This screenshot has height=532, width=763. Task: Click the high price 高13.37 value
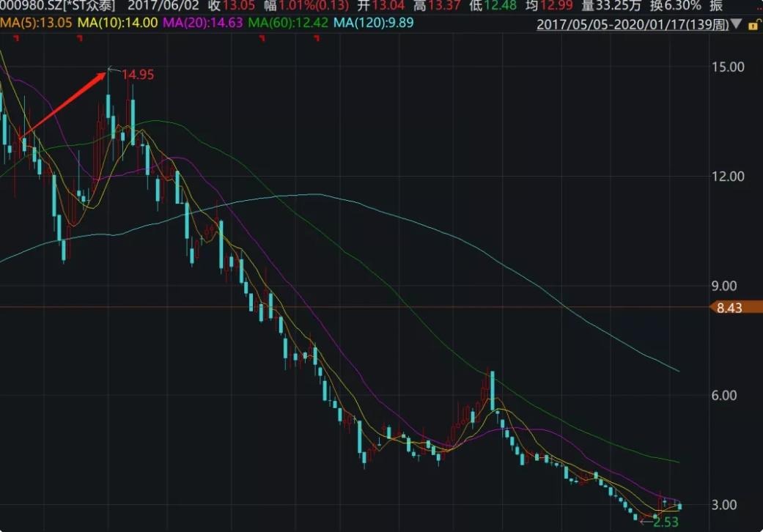pos(437,6)
